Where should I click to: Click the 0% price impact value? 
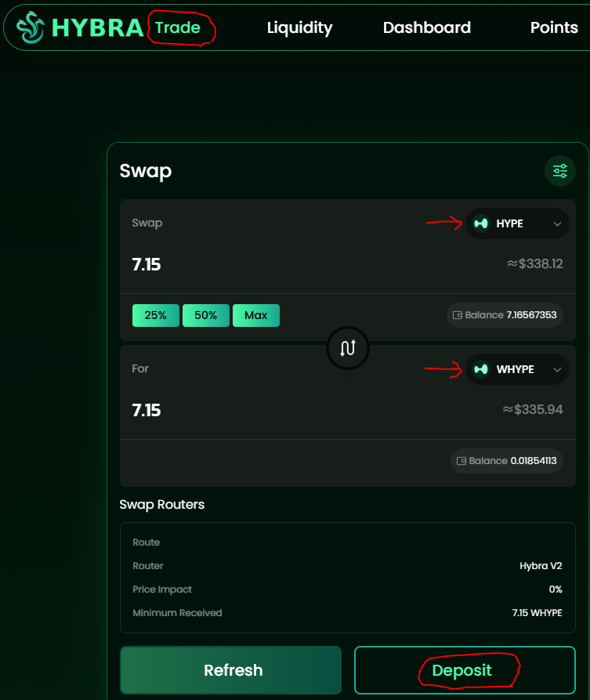[x=556, y=589]
